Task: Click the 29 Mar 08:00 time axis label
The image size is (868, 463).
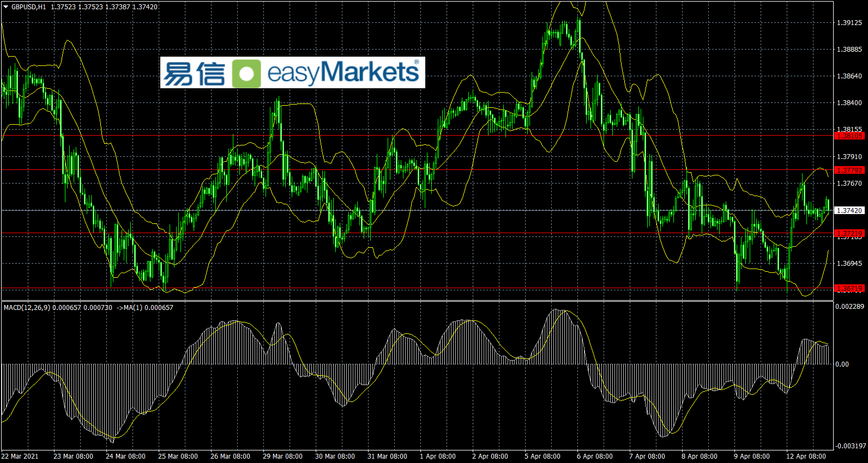Action: [x=282, y=456]
